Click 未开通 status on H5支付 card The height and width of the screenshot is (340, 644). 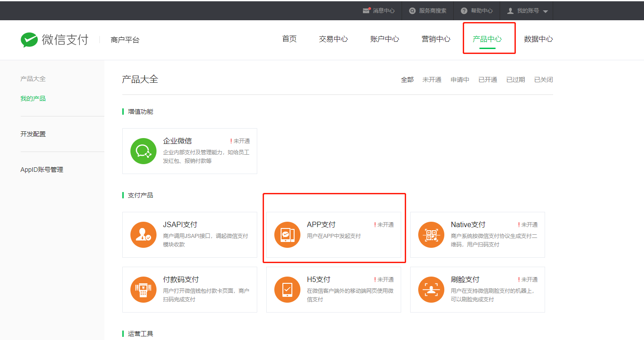pos(385,279)
